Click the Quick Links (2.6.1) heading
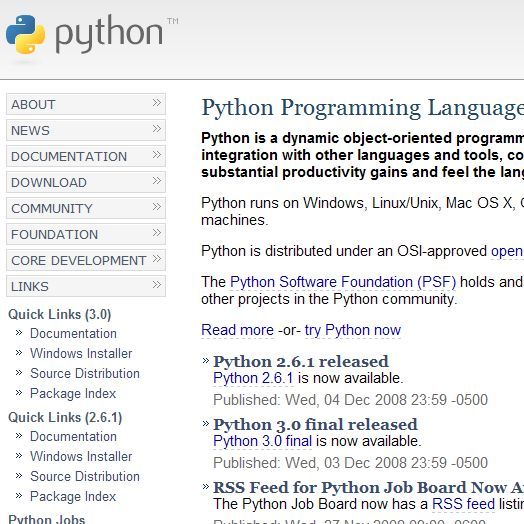Image resolution: width=524 pixels, height=524 pixels. coord(65,417)
